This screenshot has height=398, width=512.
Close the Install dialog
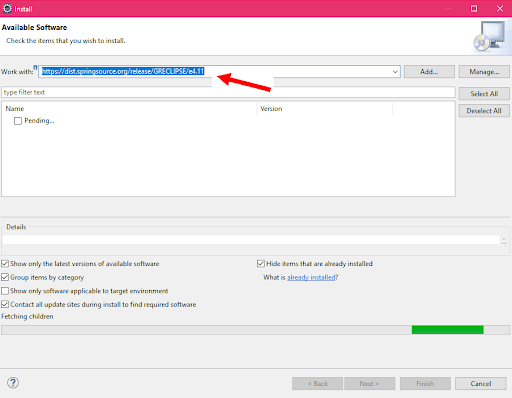tap(500, 8)
